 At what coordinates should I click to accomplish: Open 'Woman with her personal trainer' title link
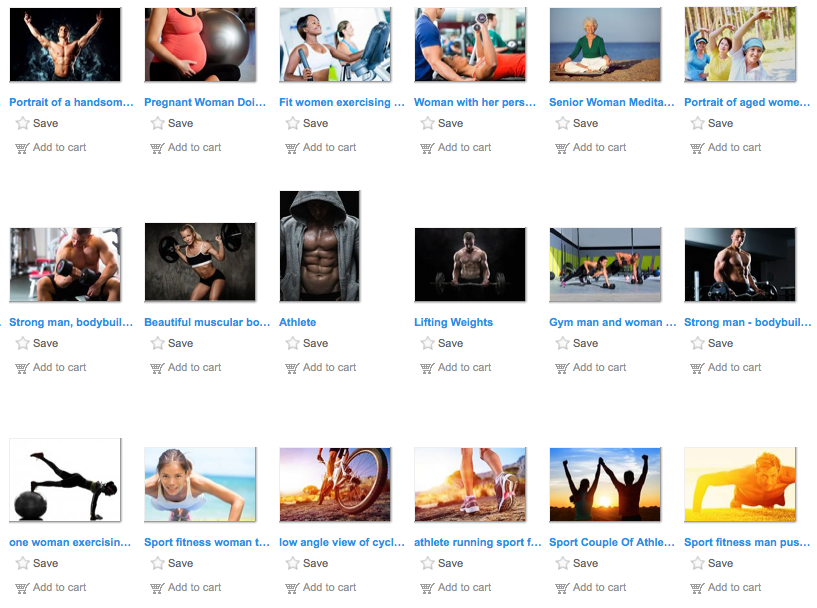(475, 102)
